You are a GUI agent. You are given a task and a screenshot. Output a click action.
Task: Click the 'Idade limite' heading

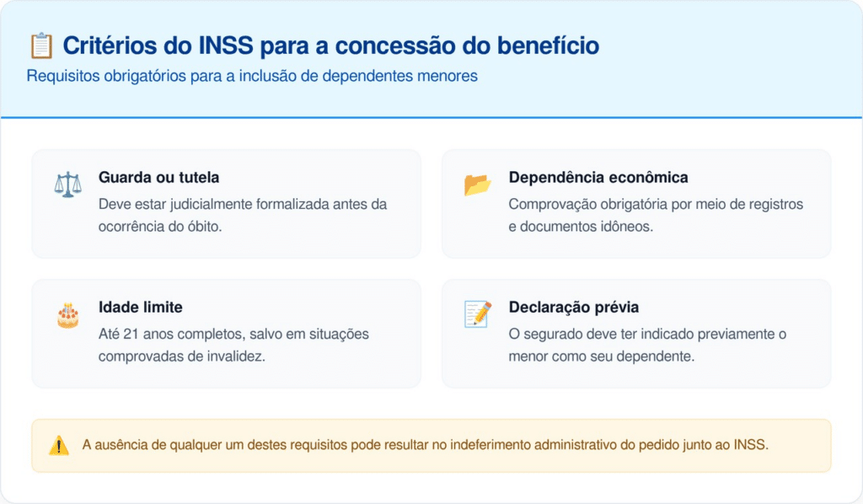141,308
